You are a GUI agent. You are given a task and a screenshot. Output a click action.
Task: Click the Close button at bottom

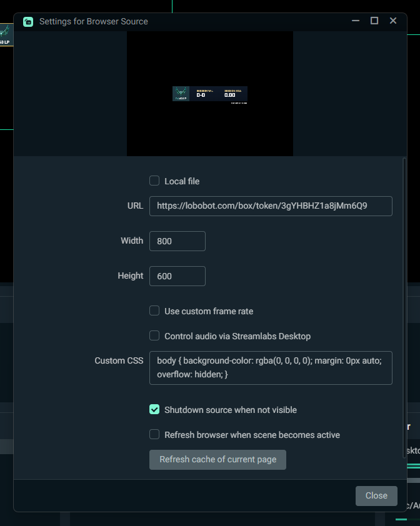click(376, 495)
